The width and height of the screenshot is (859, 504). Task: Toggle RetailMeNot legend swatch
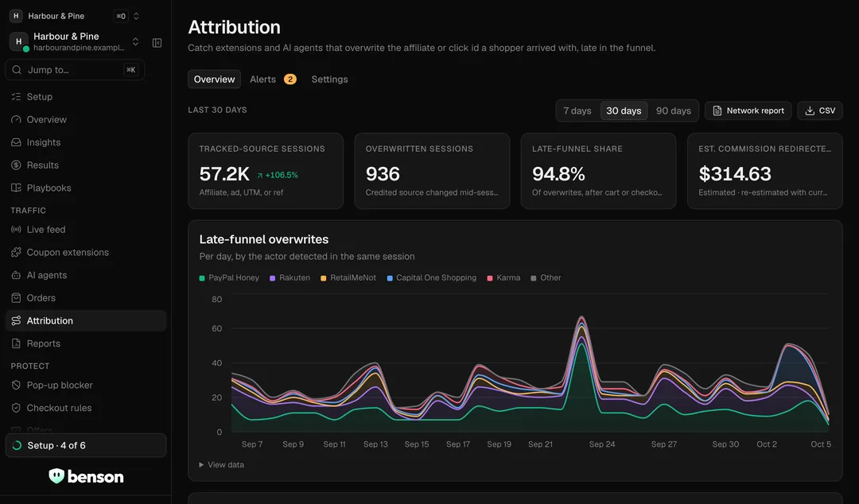click(323, 278)
